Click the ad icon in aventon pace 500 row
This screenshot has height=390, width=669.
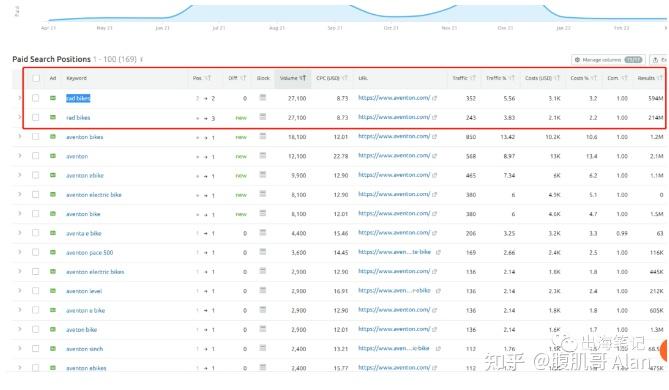(x=53, y=252)
